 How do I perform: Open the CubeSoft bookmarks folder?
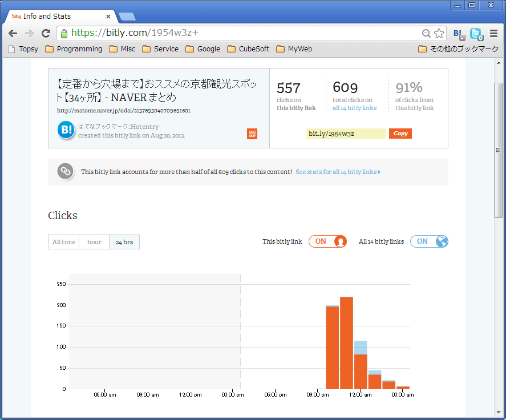[x=248, y=49]
